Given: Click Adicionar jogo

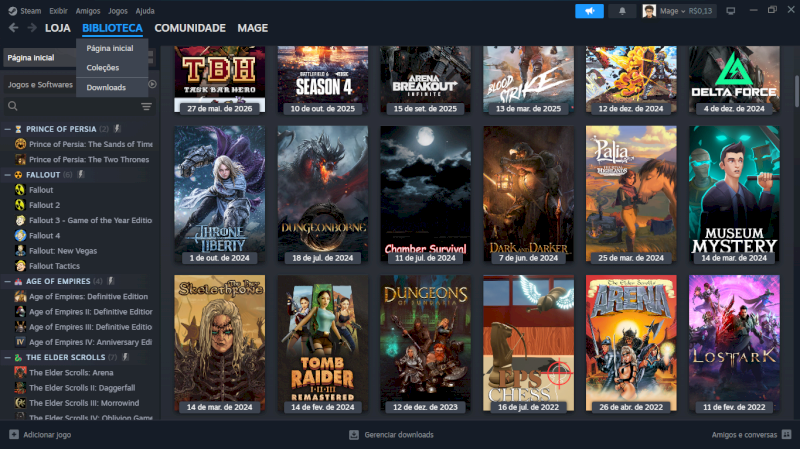Looking at the screenshot, I should pyautogui.click(x=47, y=435).
